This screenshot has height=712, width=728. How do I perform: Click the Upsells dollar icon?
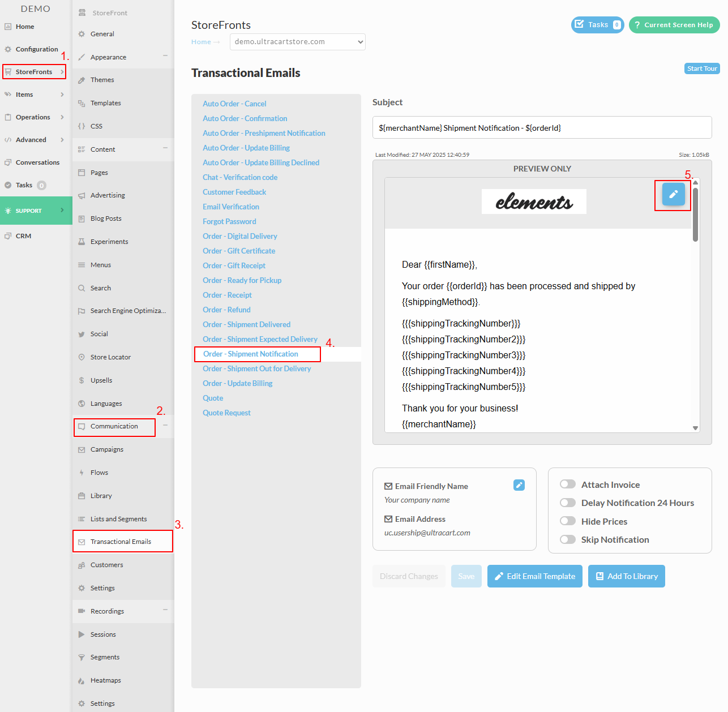click(82, 380)
